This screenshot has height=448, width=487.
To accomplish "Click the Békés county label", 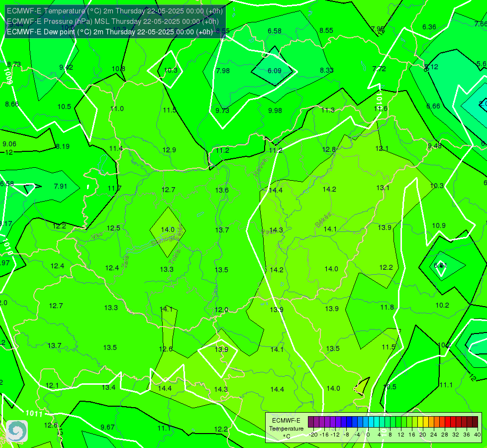I will (x=323, y=220).
